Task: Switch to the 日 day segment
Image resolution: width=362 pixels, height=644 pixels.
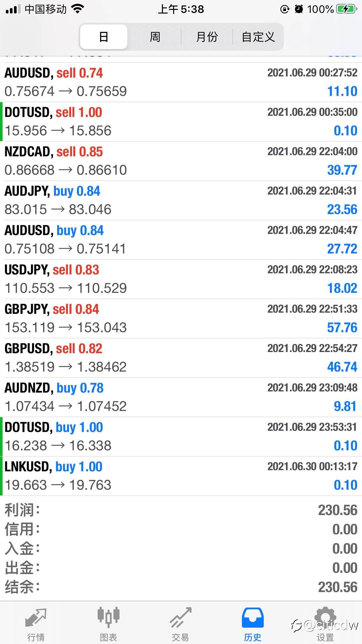Action: click(104, 37)
